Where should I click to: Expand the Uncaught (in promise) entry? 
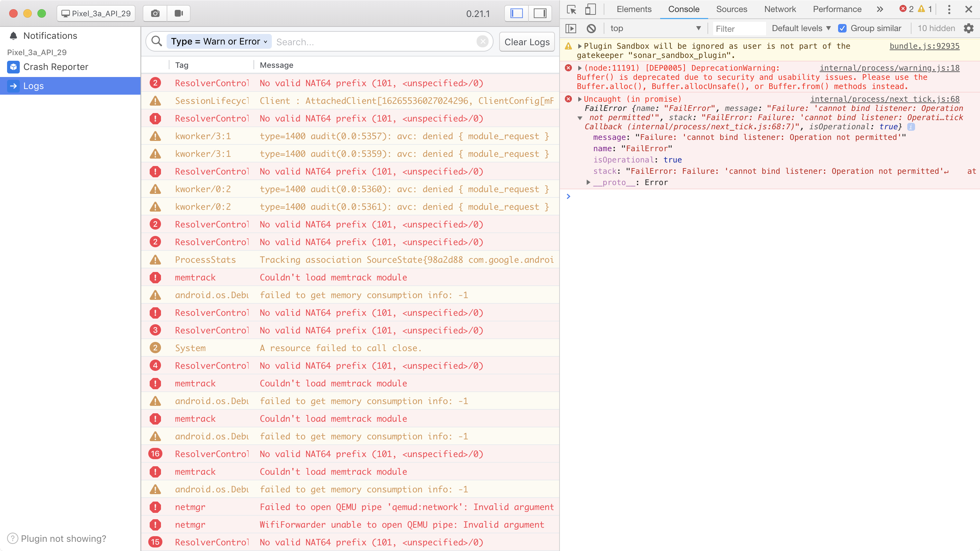click(580, 99)
